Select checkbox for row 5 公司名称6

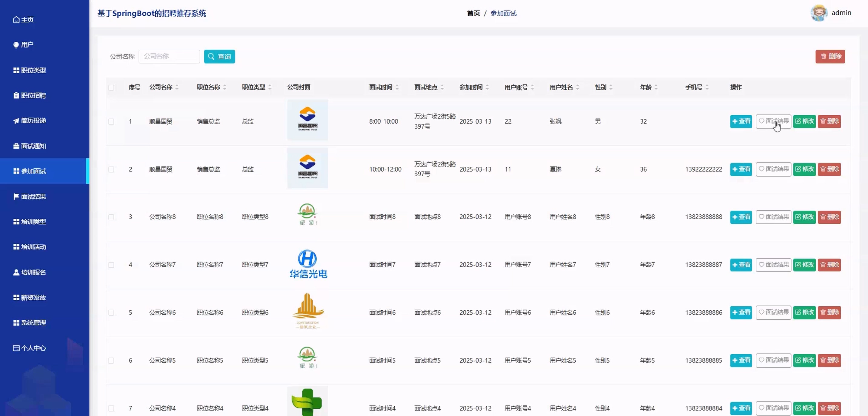click(x=111, y=313)
